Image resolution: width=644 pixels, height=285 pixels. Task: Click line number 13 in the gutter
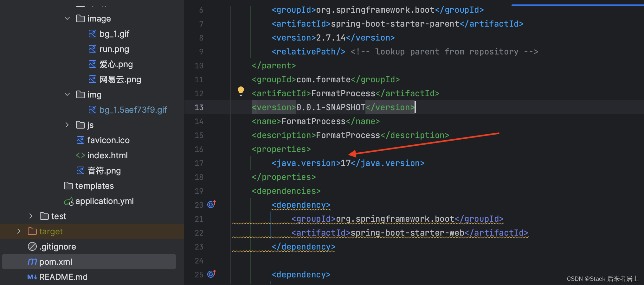(199, 107)
